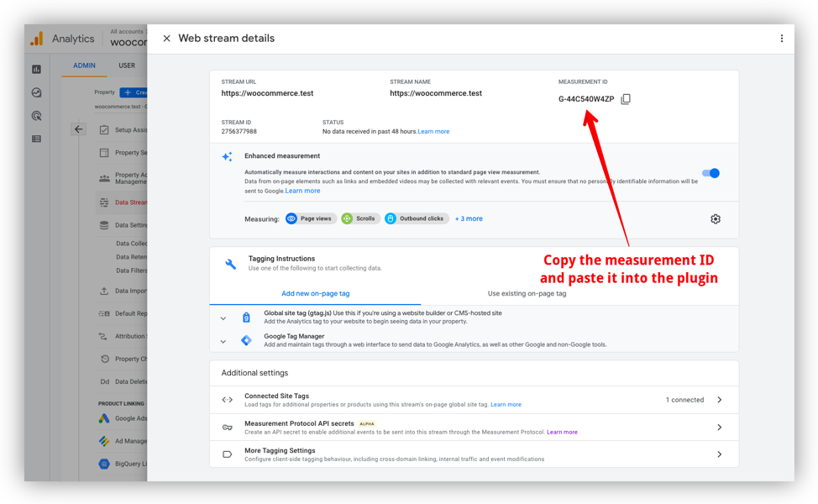Viewport: 818px width, 504px height.
Task: Copy the measurement ID with copy icon
Action: (626, 98)
